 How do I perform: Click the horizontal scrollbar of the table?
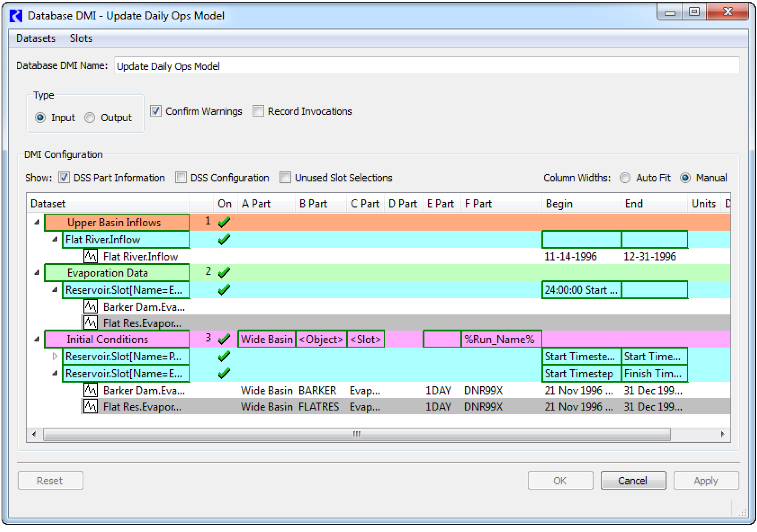point(356,434)
